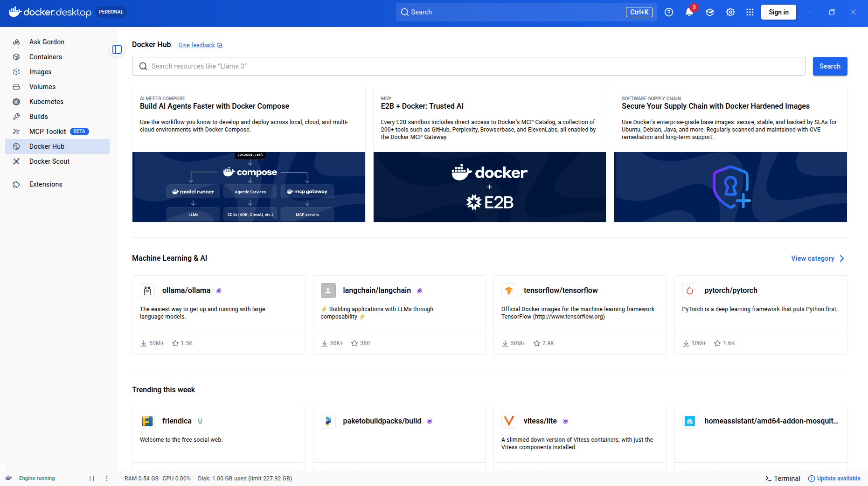Open the settings gear icon

(730, 13)
